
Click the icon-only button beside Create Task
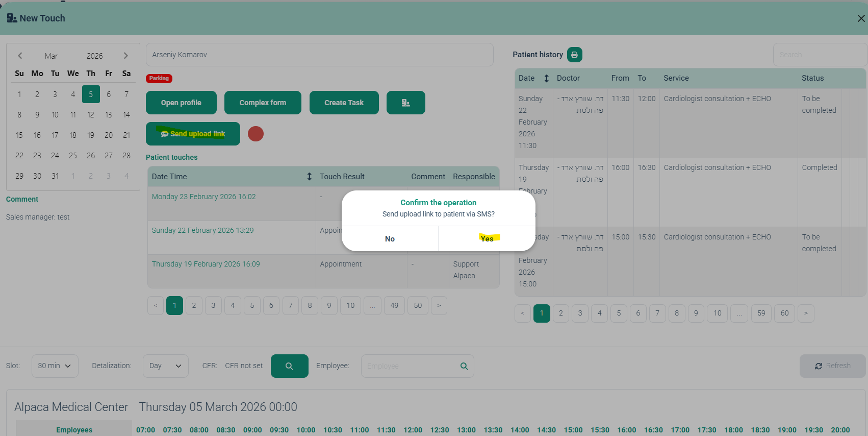point(405,103)
